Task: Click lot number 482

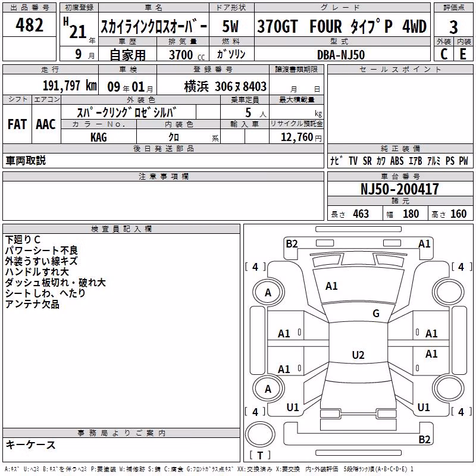Action: [x=29, y=25]
